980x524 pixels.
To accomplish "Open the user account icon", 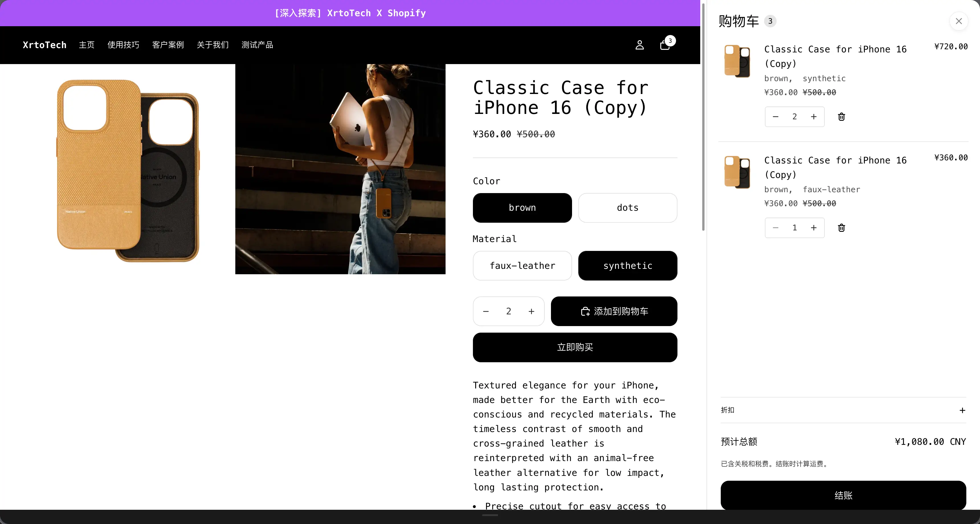I will 640,45.
